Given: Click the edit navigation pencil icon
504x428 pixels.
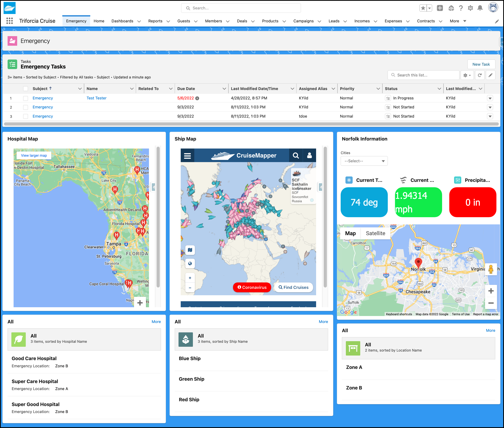Looking at the screenshot, I should click(x=497, y=21).
